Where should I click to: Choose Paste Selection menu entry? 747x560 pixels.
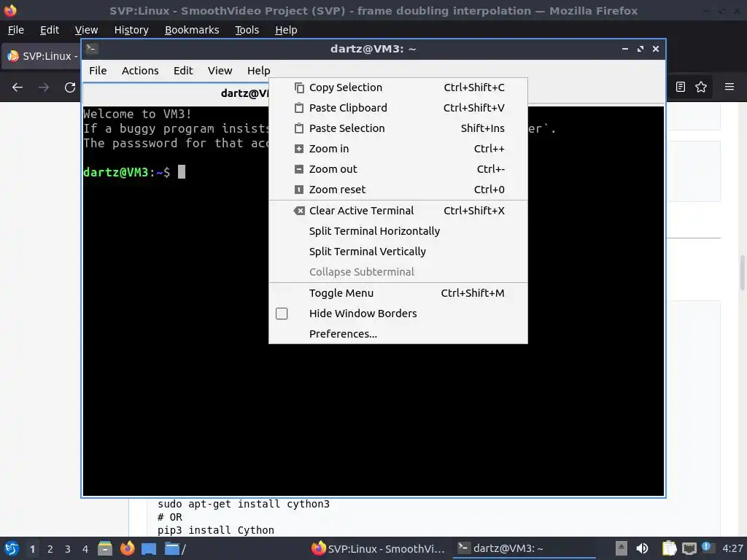click(398, 128)
